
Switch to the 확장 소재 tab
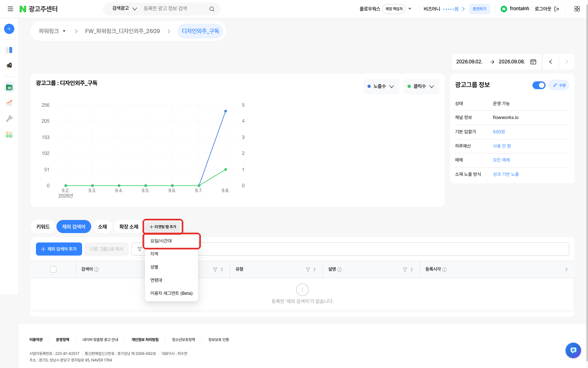129,227
